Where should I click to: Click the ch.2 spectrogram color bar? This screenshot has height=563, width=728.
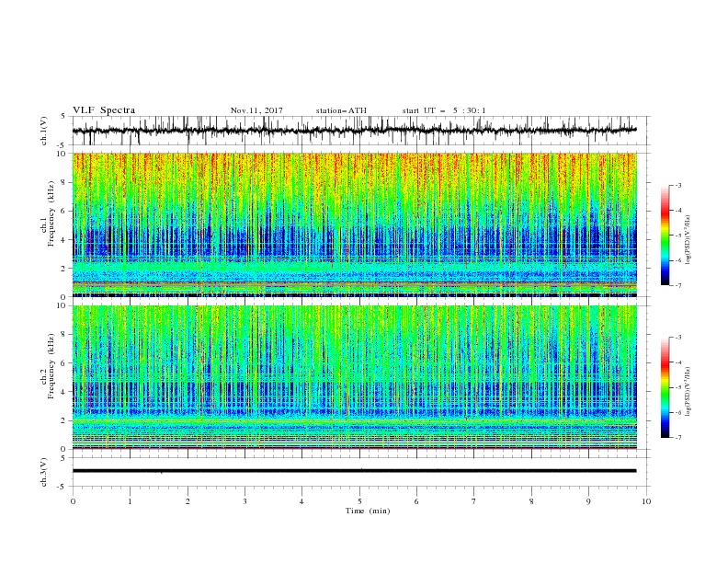(x=665, y=387)
